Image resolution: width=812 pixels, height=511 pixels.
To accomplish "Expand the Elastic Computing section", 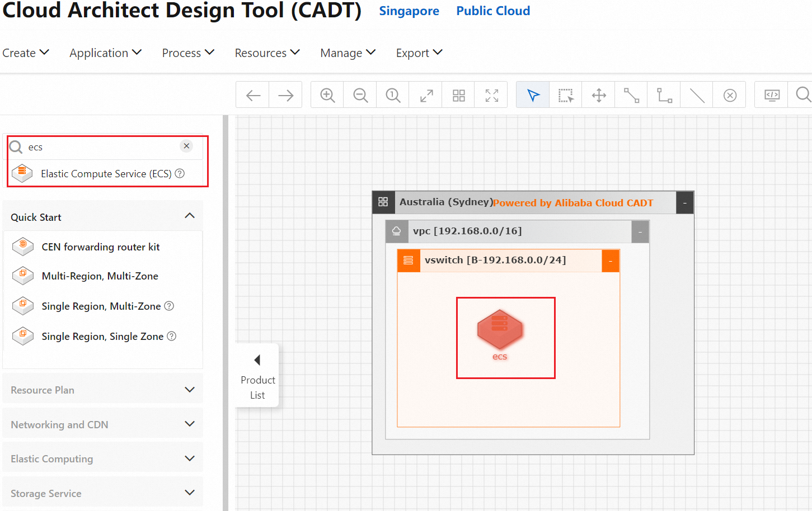I will 190,458.
